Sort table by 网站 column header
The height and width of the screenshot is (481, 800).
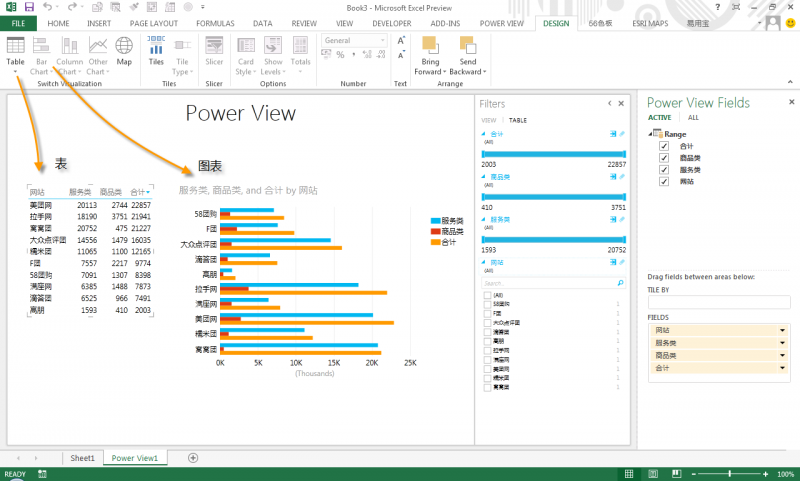[x=37, y=192]
